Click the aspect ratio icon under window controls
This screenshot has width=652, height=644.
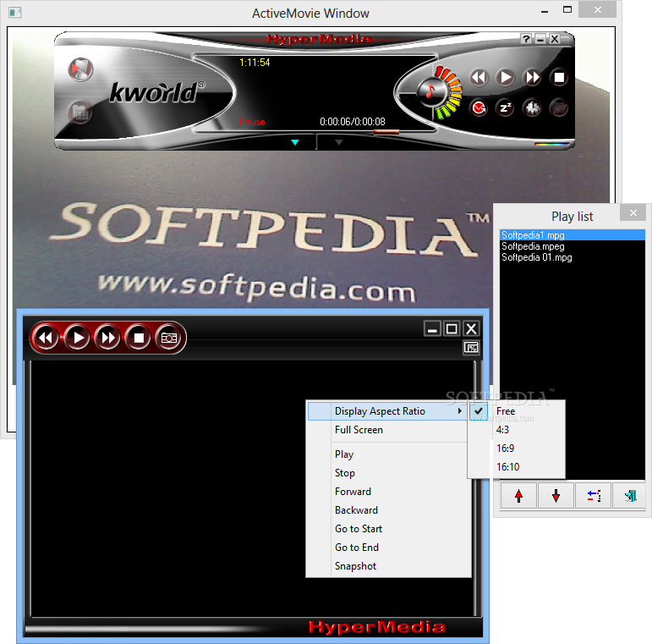tap(471, 347)
